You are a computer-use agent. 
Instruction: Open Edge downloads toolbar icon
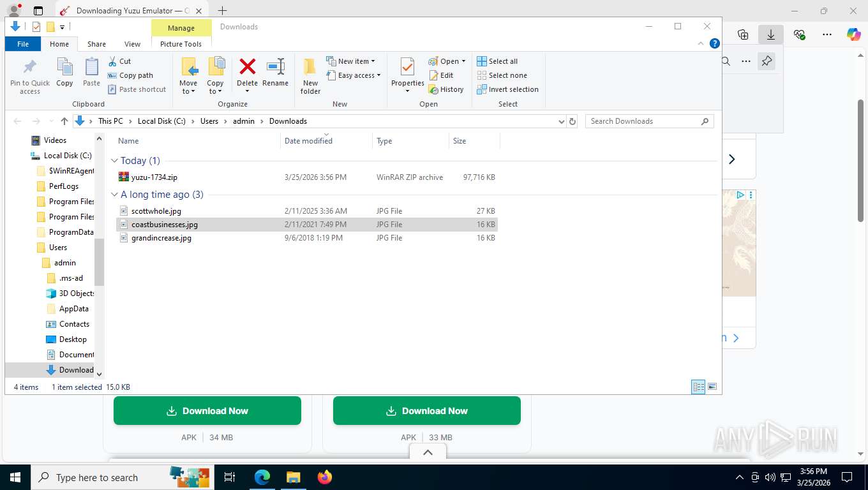770,34
